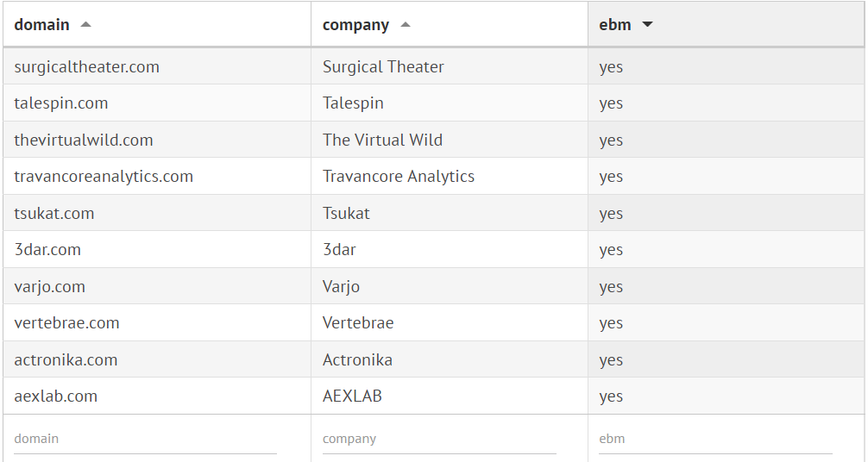The image size is (868, 462).
Task: Type in the domain filter field
Action: point(145,439)
